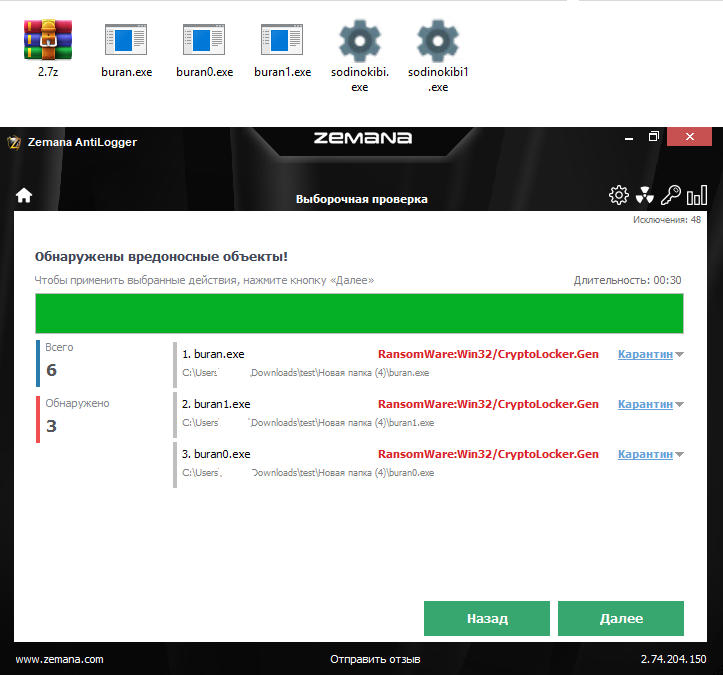Click file path ending in \buran0.exe

pyautogui.click(x=308, y=473)
